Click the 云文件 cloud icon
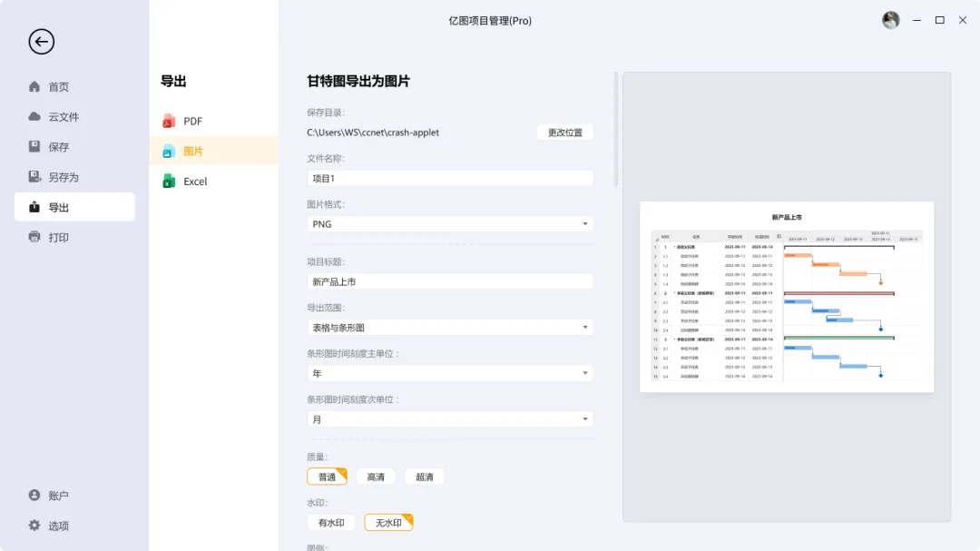 pyautogui.click(x=34, y=117)
